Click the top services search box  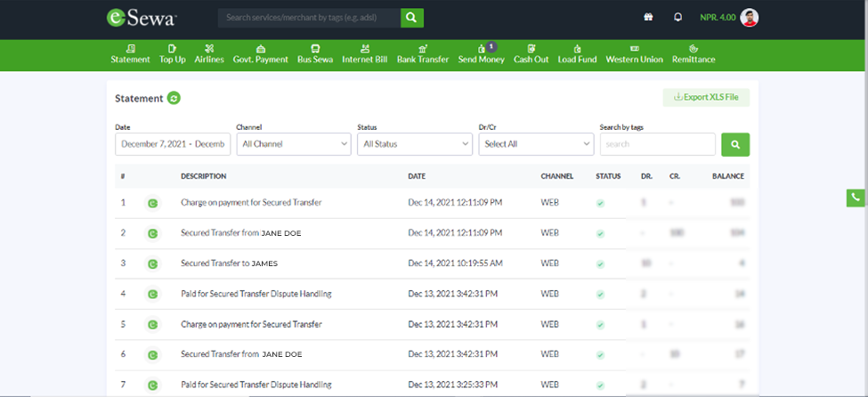(308, 17)
